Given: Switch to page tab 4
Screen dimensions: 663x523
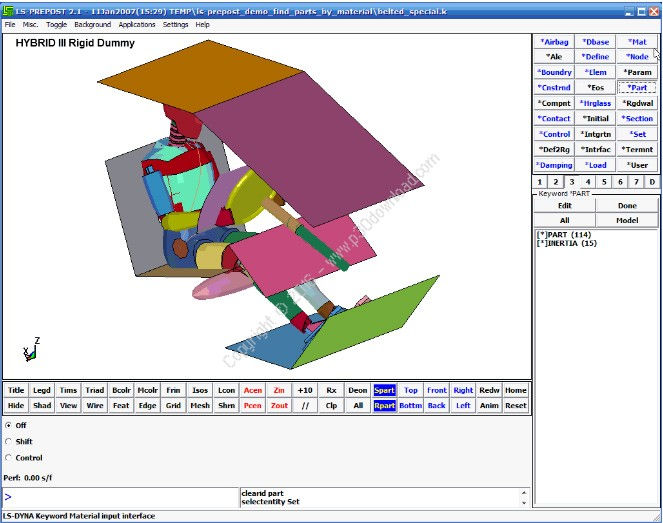Looking at the screenshot, I should [588, 182].
